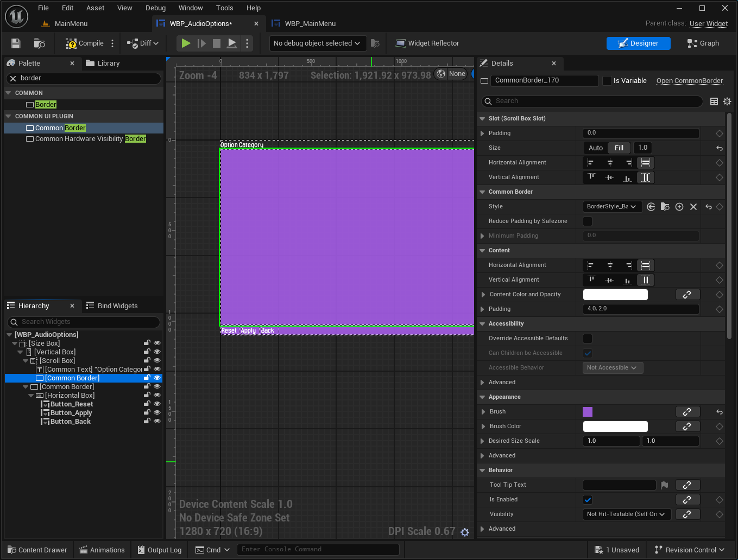Click the Browse to asset icon in toolbar
This screenshot has height=560, width=738.
click(x=39, y=43)
